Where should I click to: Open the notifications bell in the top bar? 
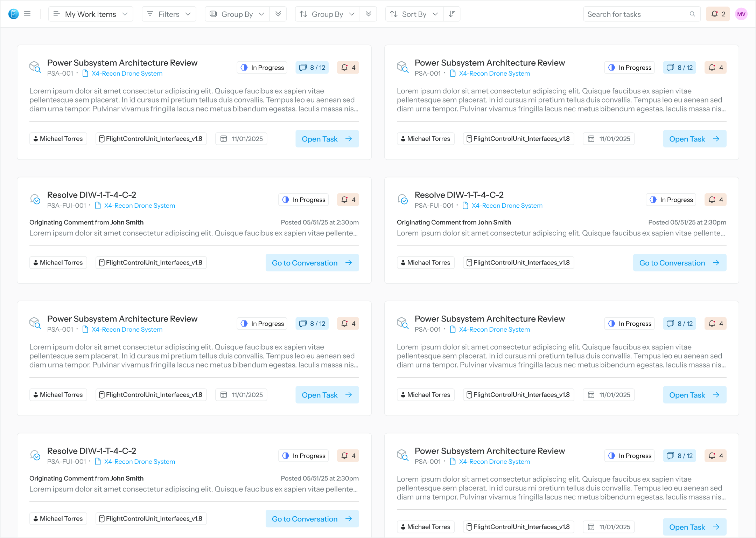pyautogui.click(x=718, y=14)
